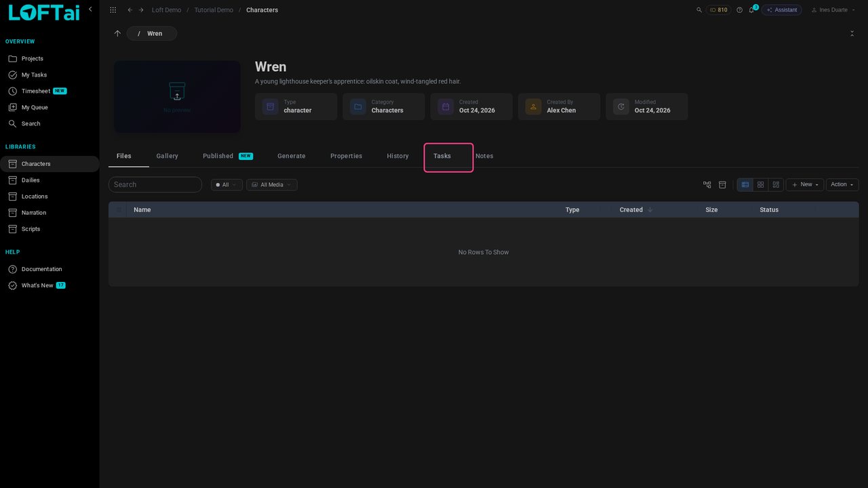
Task: Click the archive box icon in toolbar
Action: tap(722, 184)
